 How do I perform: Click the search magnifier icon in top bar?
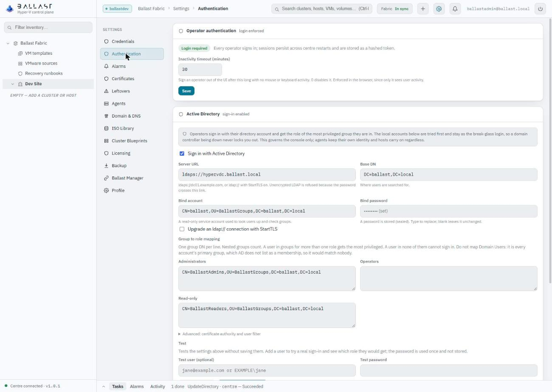[277, 9]
